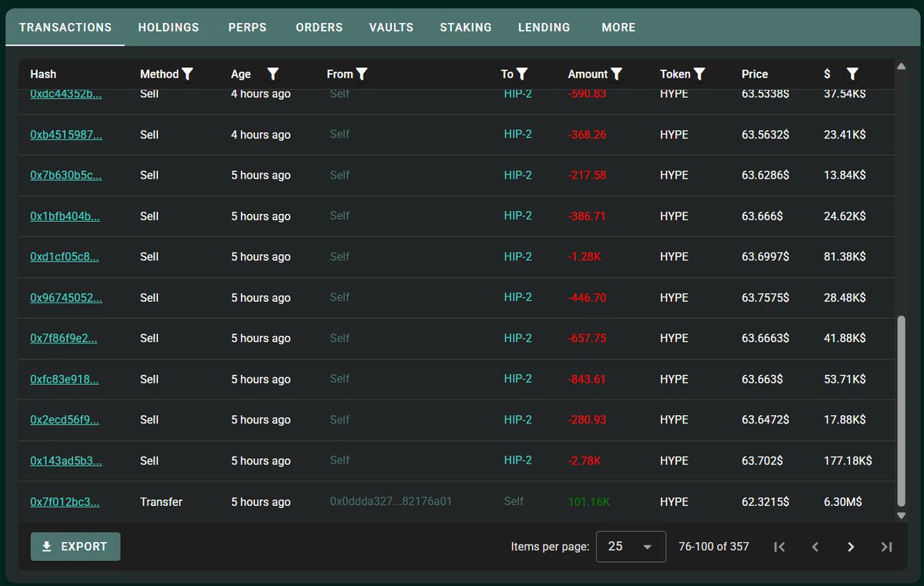Click the Age column header label
The width and height of the screenshot is (924, 586).
pyautogui.click(x=241, y=74)
